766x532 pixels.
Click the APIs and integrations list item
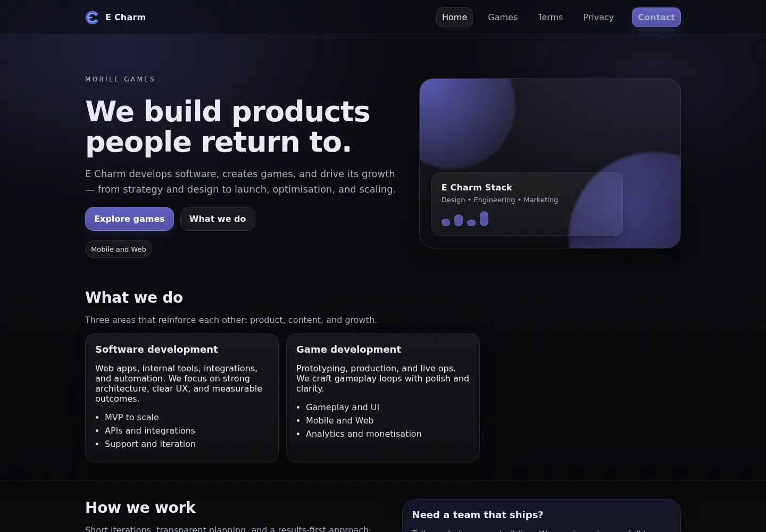pyautogui.click(x=150, y=430)
